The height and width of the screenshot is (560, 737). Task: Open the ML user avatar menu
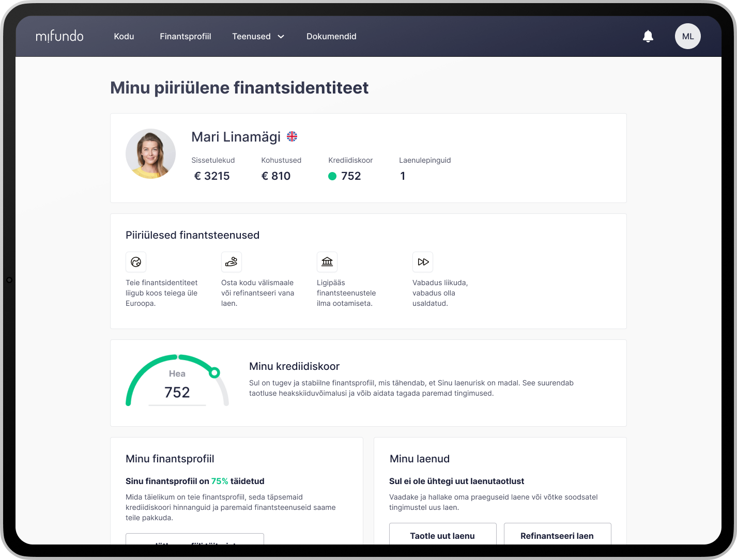pos(687,36)
